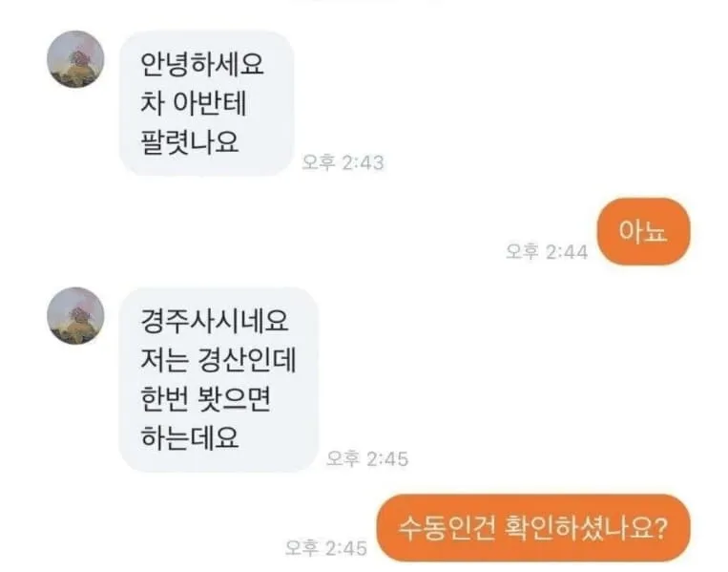Select the 경주사시네요 text line
728x572 pixels.
pyautogui.click(x=215, y=321)
